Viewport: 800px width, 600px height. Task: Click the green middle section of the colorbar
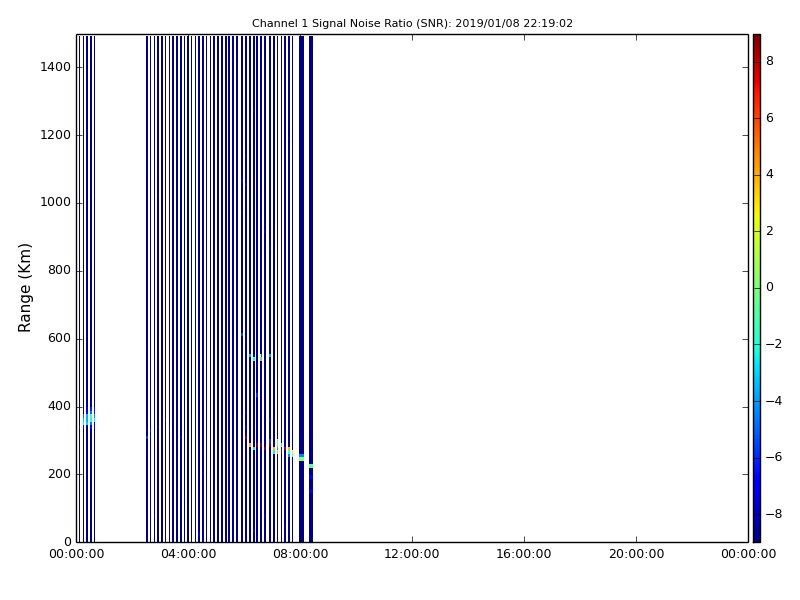click(x=757, y=288)
